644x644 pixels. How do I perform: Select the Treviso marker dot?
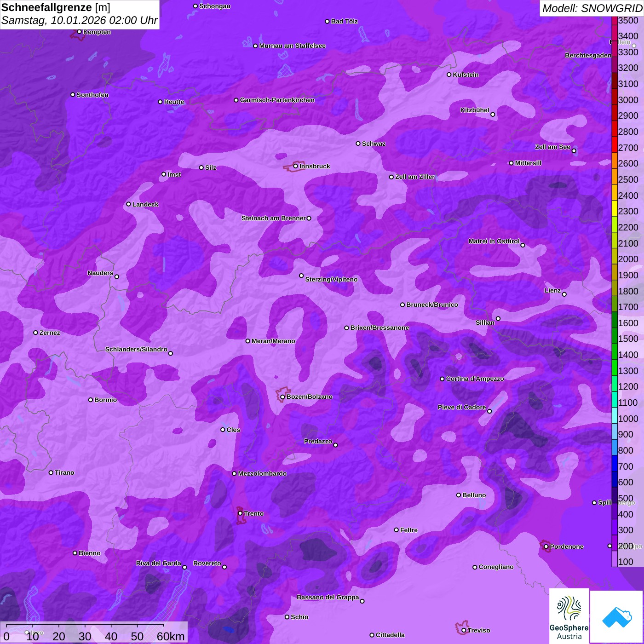(x=464, y=631)
